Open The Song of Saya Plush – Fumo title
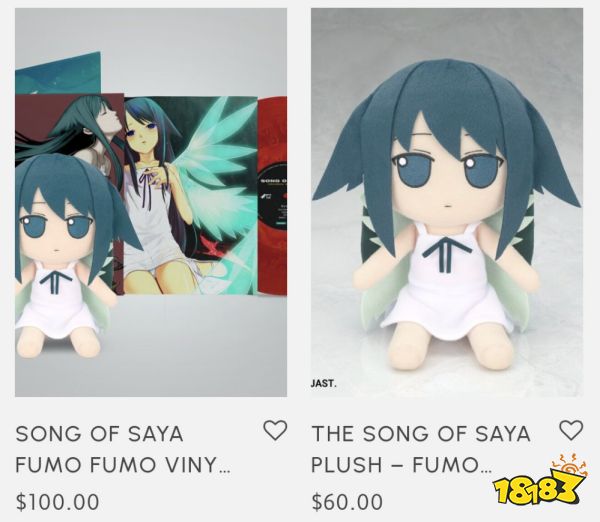600x522 pixels. point(421,449)
